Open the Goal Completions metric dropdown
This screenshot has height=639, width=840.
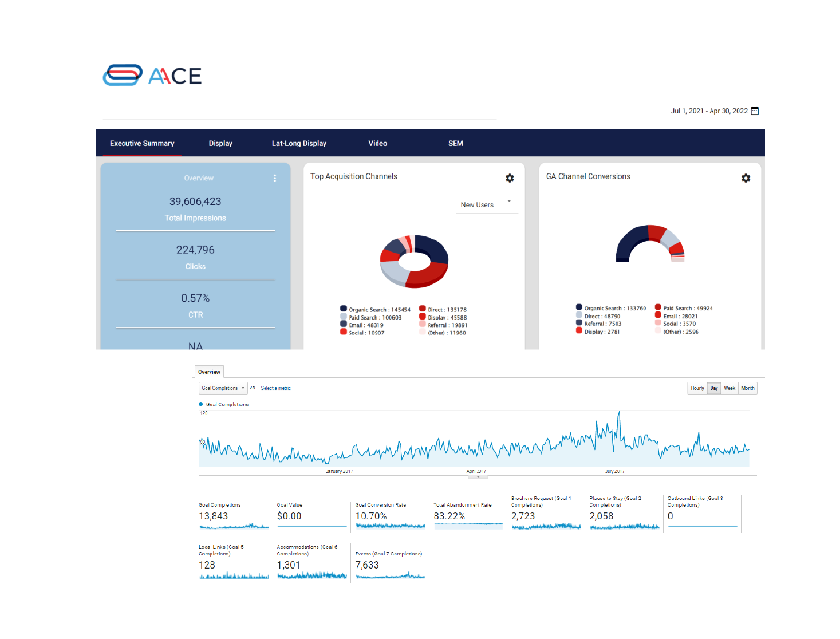click(x=223, y=388)
